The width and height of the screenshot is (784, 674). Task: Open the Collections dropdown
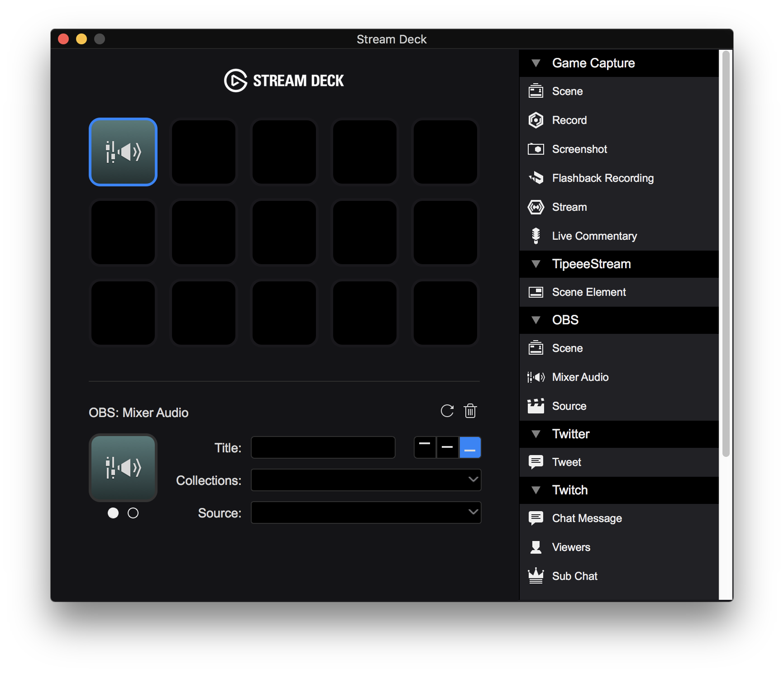[x=366, y=480]
